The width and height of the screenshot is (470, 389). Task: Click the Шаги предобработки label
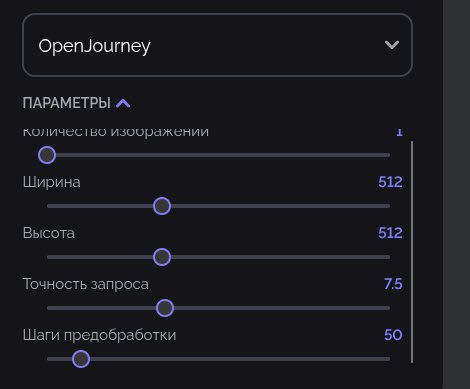(x=99, y=335)
